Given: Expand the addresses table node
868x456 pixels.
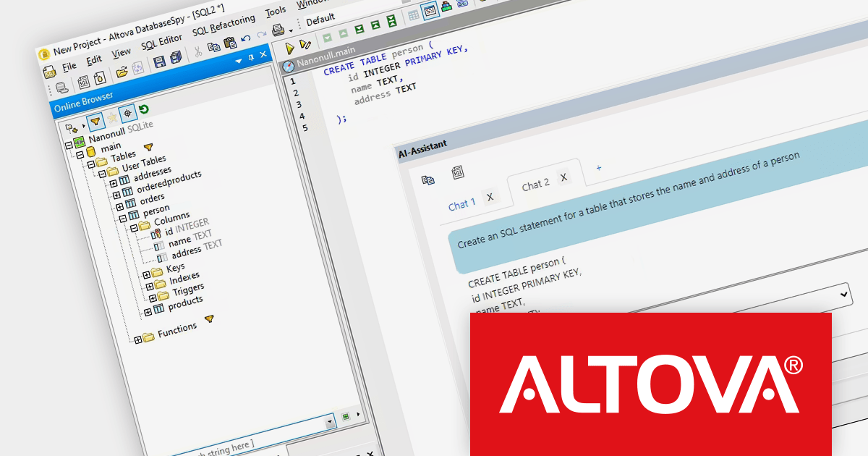Looking at the screenshot, I should pyautogui.click(x=114, y=183).
